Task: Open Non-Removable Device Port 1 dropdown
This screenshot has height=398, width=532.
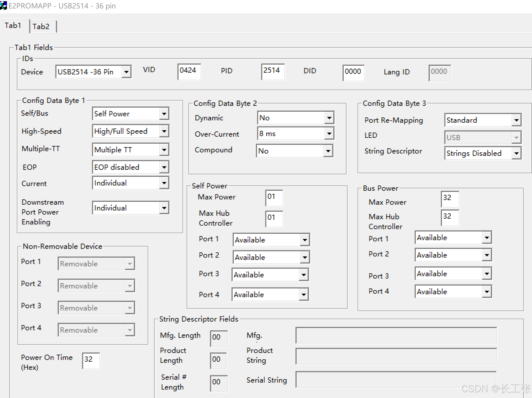Action: [96, 264]
